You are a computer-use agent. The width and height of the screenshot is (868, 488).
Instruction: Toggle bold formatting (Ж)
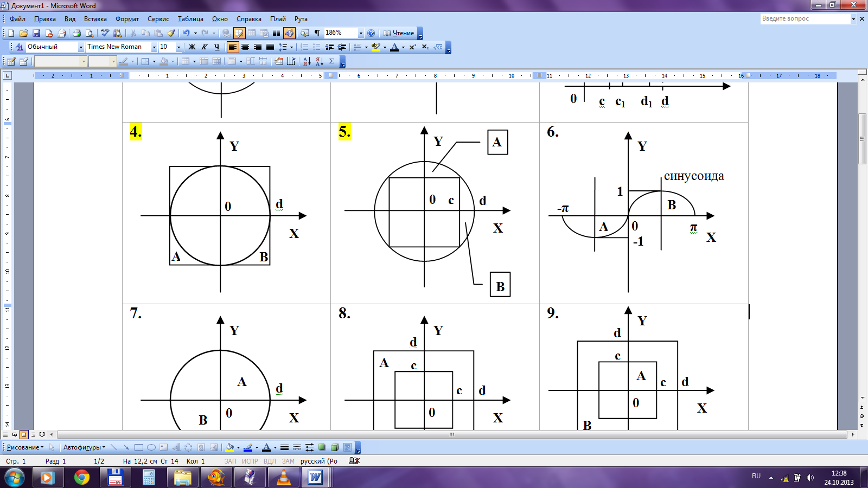(192, 47)
